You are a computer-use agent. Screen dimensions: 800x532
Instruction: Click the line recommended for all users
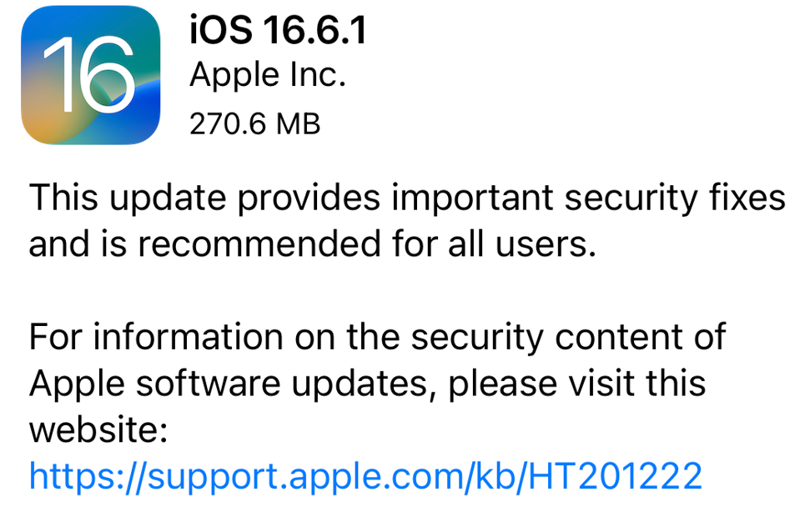(312, 243)
